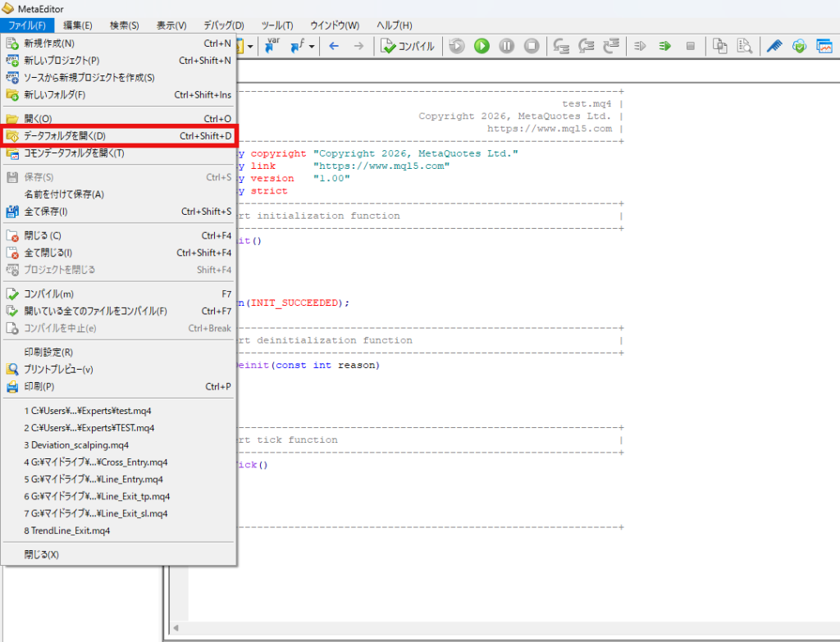840x642 pixels.
Task: Navigate forward with the gray right arrow
Action: tap(359, 46)
